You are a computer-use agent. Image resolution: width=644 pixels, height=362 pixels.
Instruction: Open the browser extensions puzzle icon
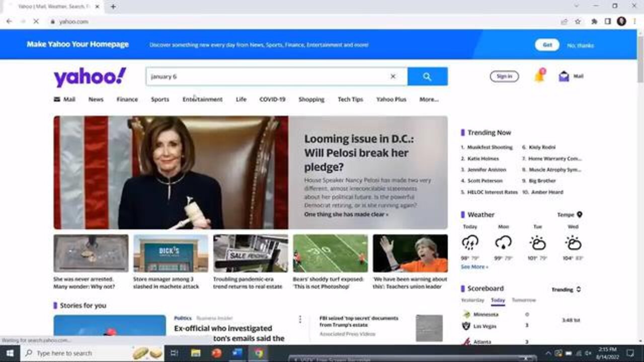[594, 22]
